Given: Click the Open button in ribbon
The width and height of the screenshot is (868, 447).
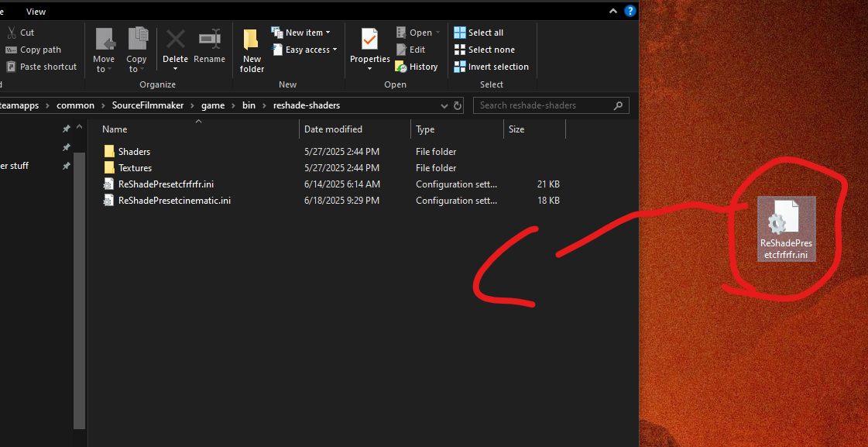Looking at the screenshot, I should click(x=418, y=33).
